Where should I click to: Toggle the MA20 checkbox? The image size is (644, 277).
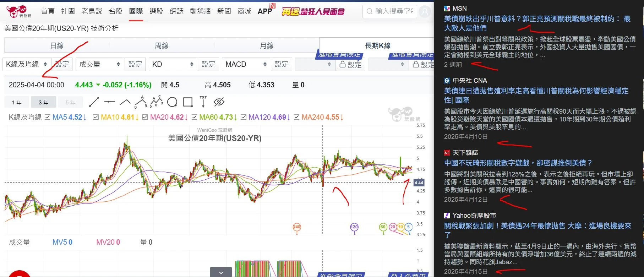[145, 117]
